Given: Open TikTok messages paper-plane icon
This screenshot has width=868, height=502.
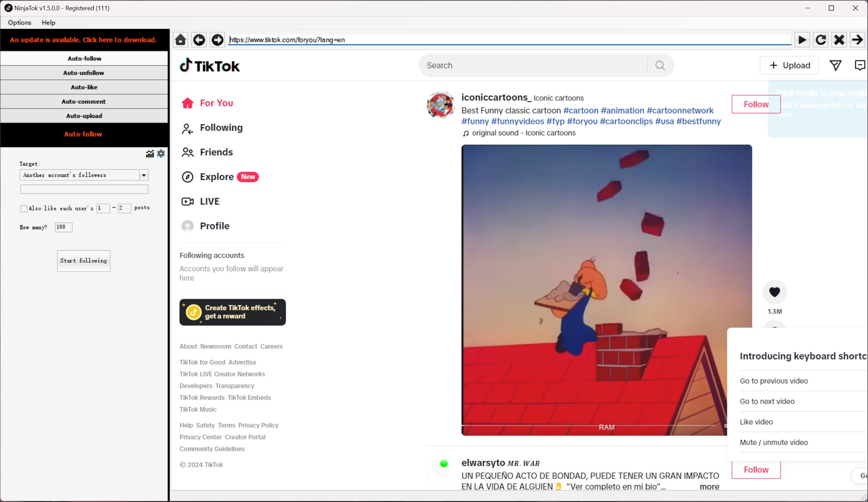Looking at the screenshot, I should 835,65.
